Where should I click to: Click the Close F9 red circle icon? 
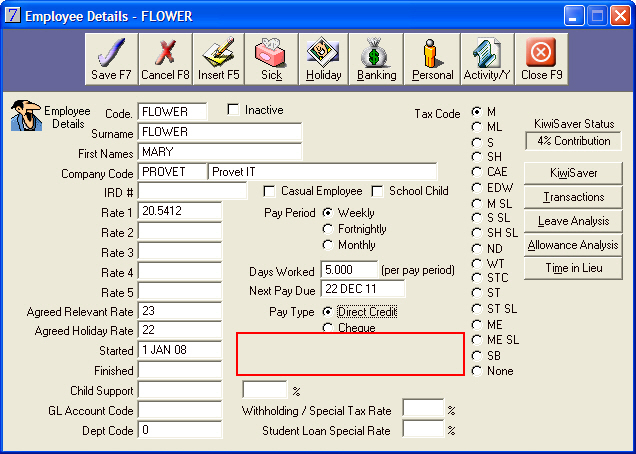click(x=541, y=53)
